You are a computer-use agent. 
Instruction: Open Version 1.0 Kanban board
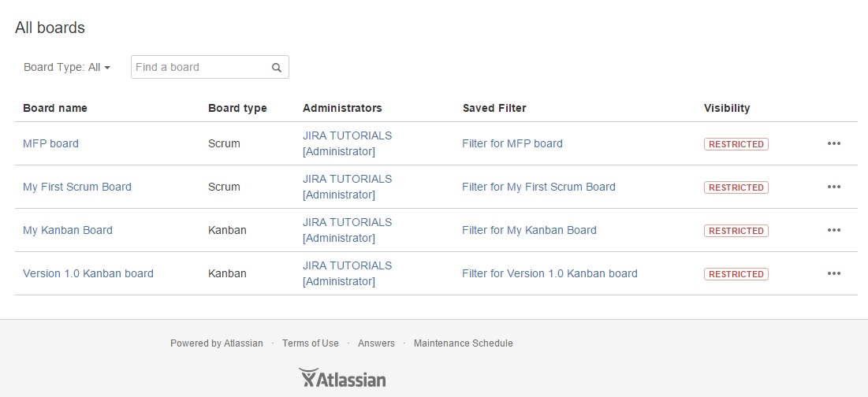[x=88, y=273]
